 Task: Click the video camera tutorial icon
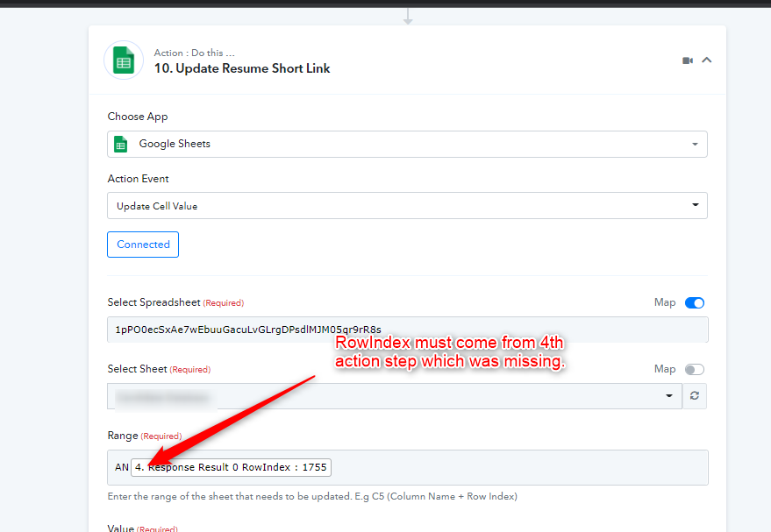tap(688, 60)
